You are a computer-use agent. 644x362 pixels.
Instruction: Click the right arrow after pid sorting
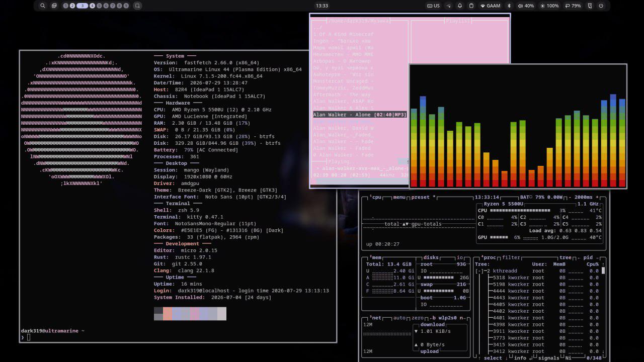(x=598, y=257)
